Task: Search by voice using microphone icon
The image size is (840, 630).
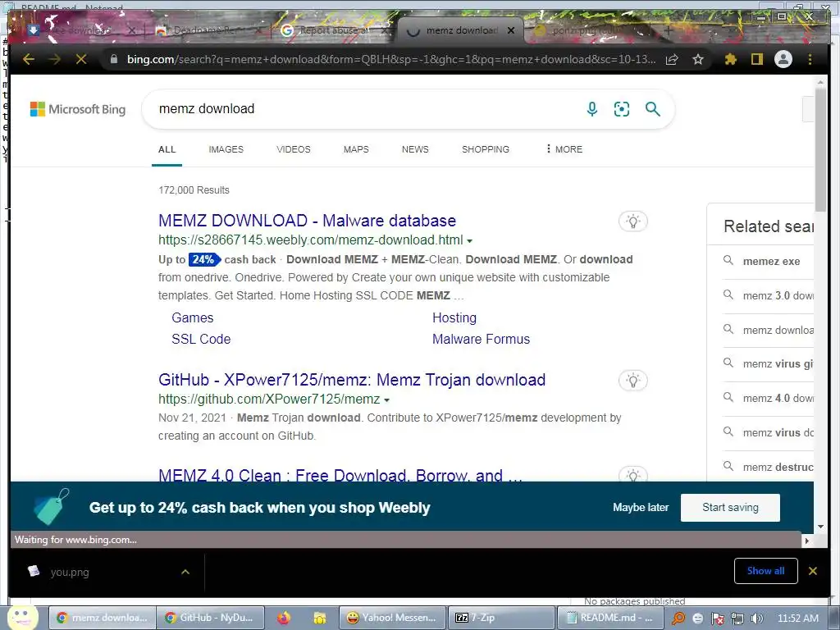Action: (592, 109)
